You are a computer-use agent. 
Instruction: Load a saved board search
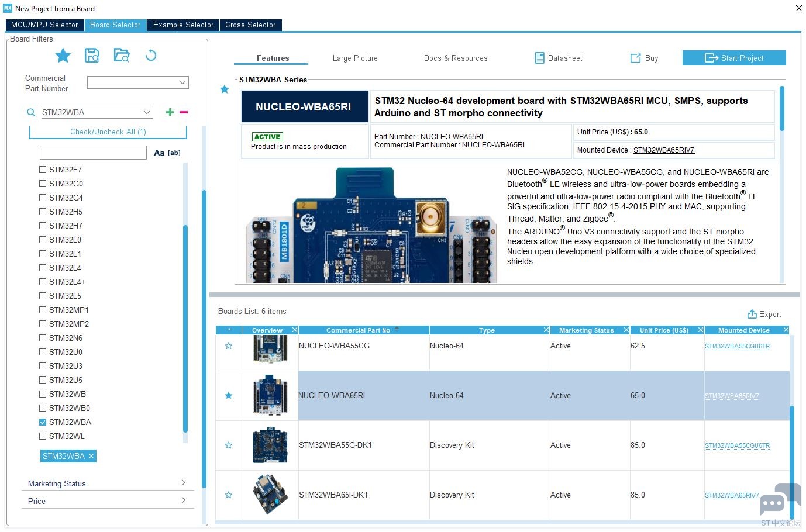point(122,56)
